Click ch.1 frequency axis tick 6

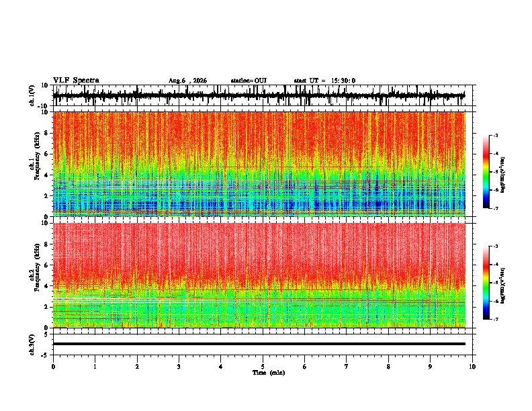(x=47, y=154)
